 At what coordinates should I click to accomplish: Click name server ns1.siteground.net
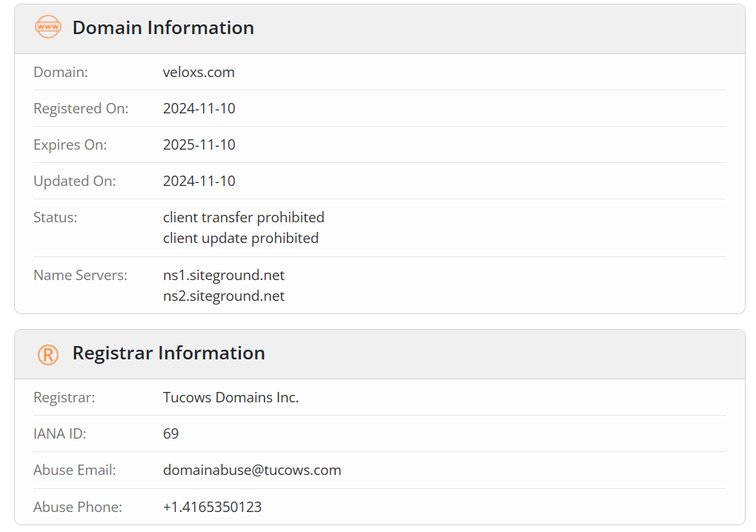(x=224, y=275)
